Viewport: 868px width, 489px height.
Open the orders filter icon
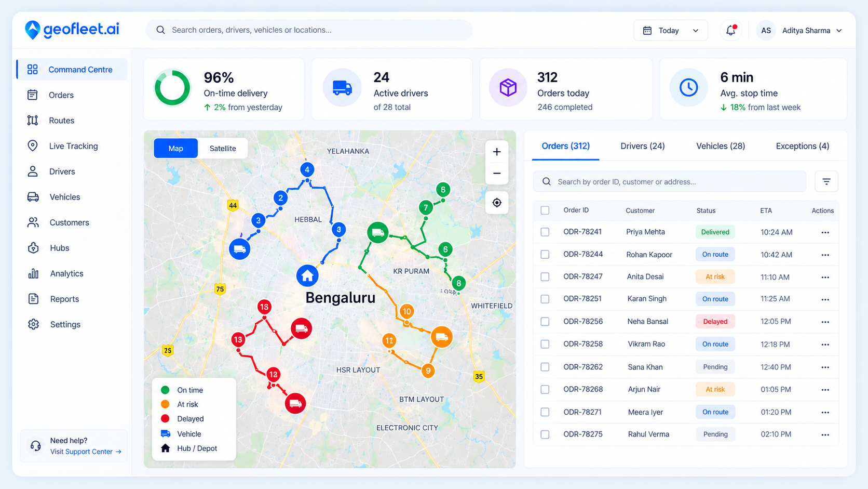tap(826, 181)
